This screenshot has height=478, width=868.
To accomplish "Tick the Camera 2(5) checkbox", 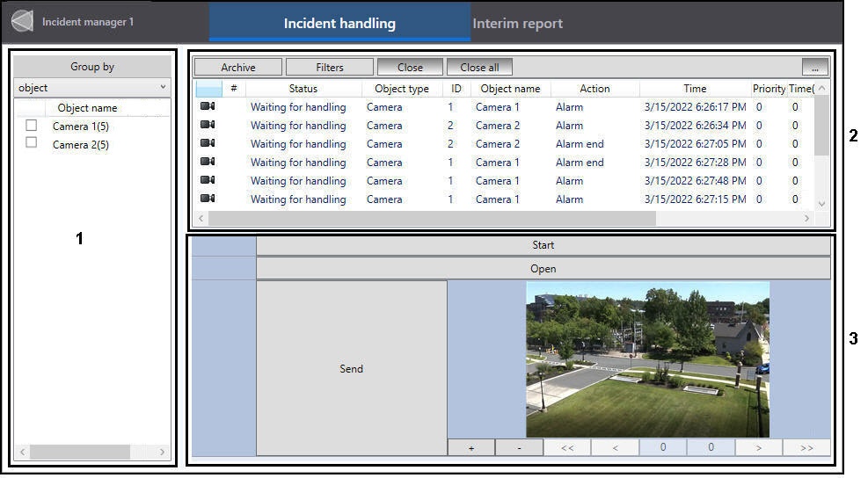I will 32,143.
